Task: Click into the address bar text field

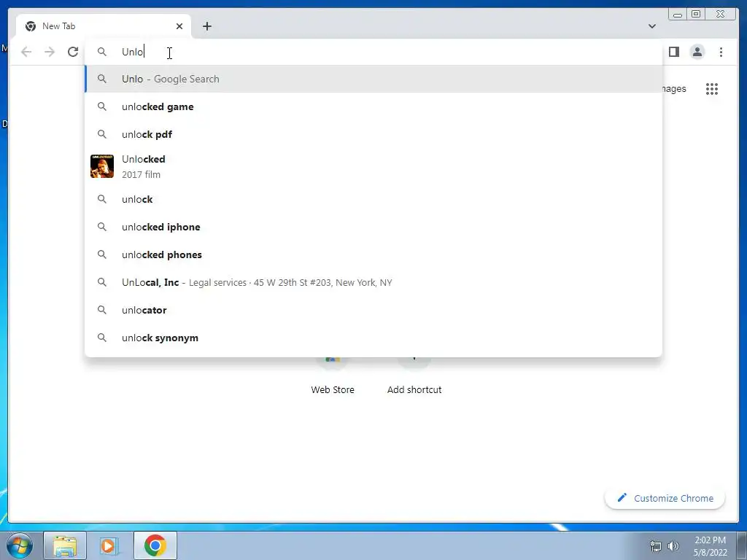Action: click(373, 52)
